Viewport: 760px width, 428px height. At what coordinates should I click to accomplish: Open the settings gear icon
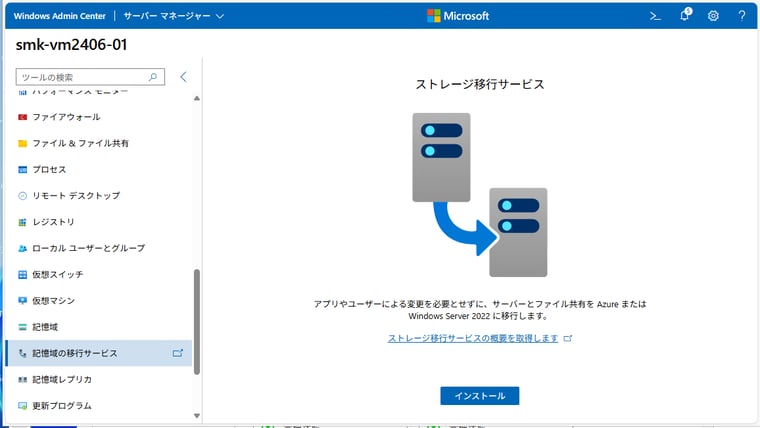pyautogui.click(x=713, y=16)
